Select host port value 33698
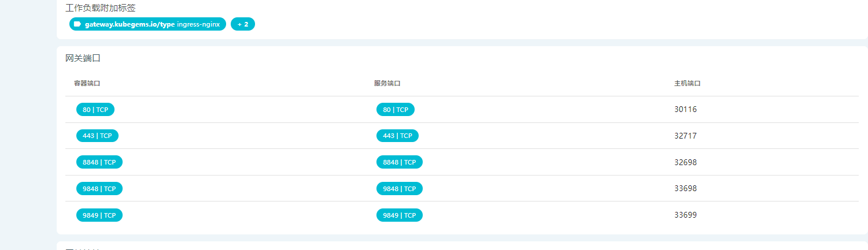868x250 pixels. pos(685,189)
